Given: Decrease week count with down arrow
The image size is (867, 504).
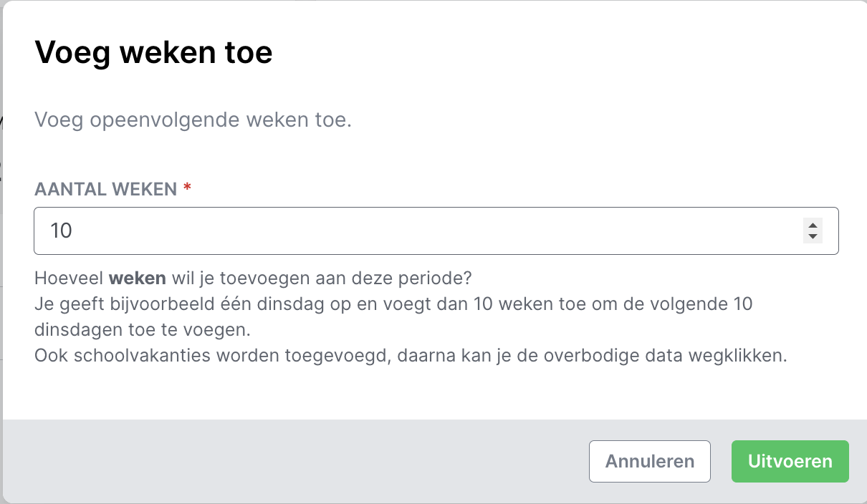Looking at the screenshot, I should (813, 236).
